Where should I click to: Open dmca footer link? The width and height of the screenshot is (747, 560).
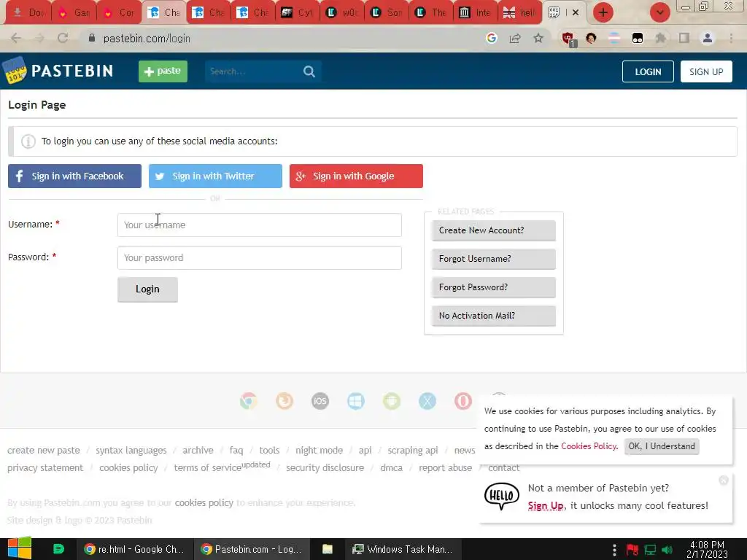click(391, 468)
